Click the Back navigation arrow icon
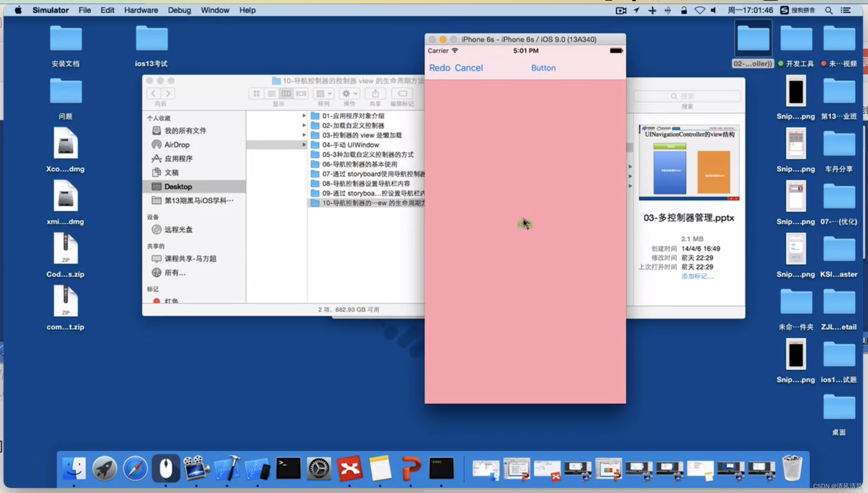This screenshot has width=868, height=493. [x=153, y=93]
